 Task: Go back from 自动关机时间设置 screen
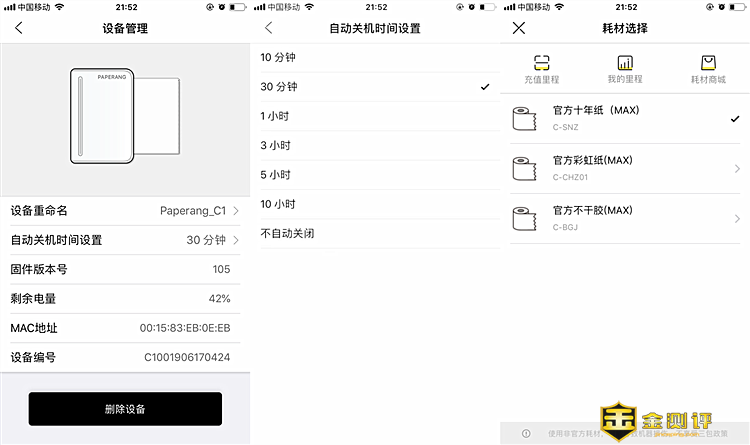pyautogui.click(x=268, y=28)
